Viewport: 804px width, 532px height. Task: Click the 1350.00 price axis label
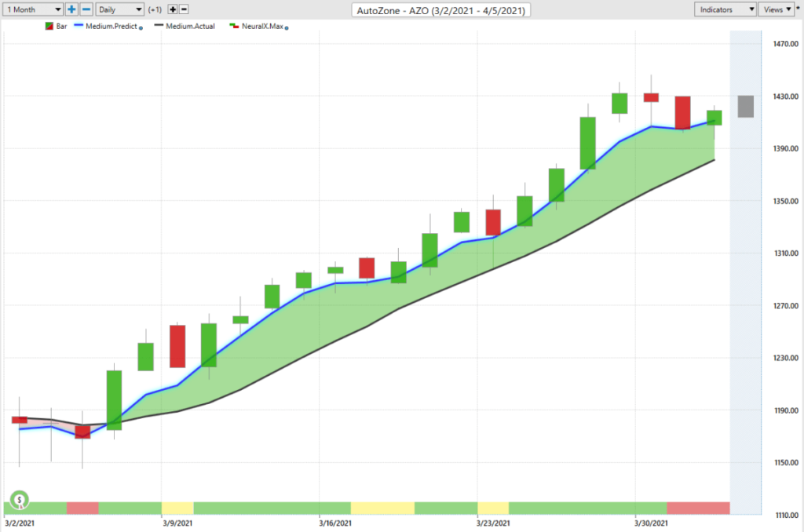coord(785,202)
